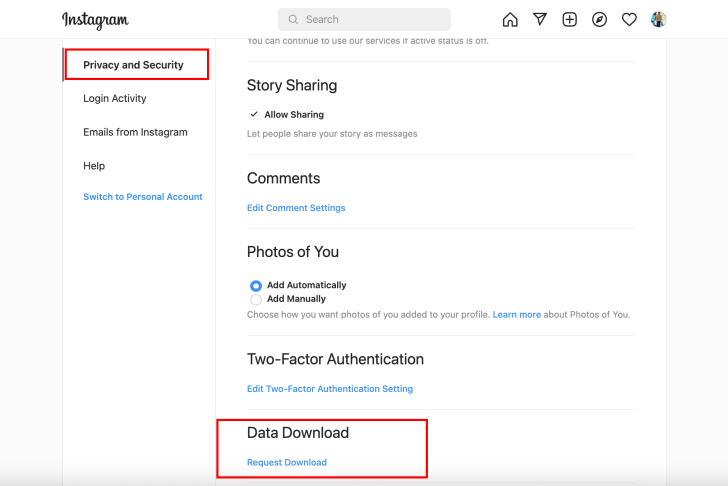The image size is (728, 486).
Task: Click Edit Comment Settings link
Action: click(296, 208)
